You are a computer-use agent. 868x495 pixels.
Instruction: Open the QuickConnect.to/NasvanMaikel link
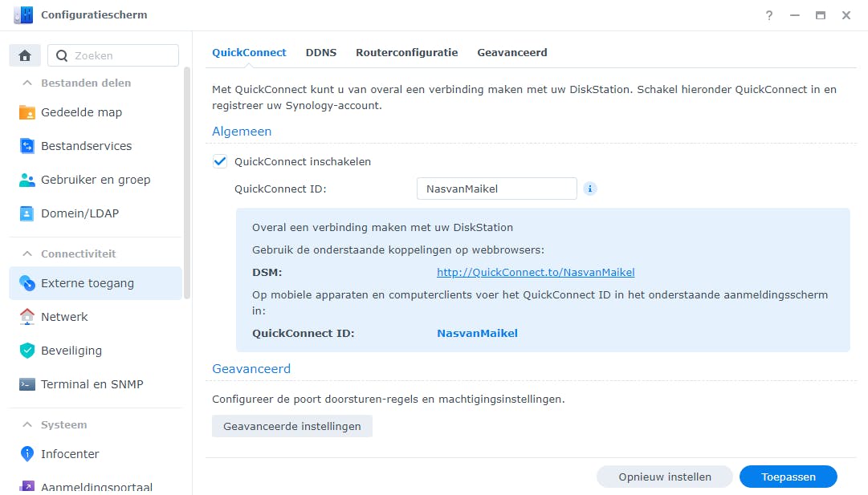pos(536,273)
